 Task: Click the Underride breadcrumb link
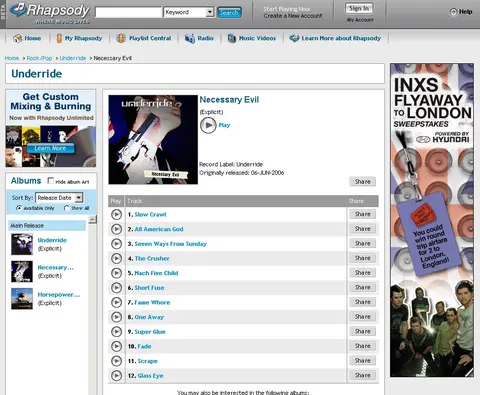tap(73, 58)
